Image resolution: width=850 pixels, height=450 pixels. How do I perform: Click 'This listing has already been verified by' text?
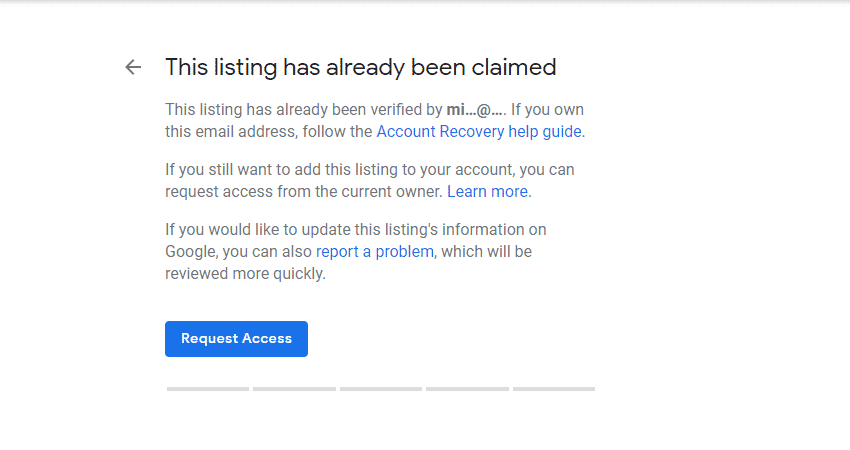click(x=304, y=109)
